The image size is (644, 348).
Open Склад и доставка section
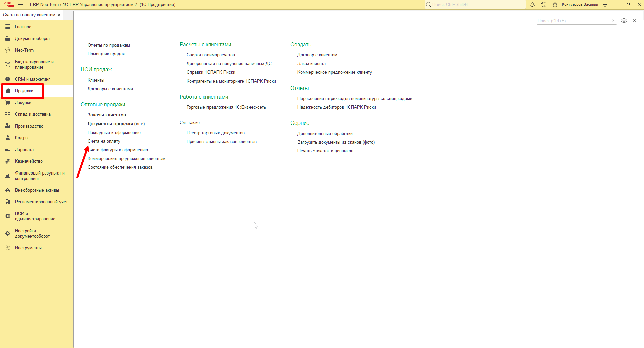[x=37, y=114]
